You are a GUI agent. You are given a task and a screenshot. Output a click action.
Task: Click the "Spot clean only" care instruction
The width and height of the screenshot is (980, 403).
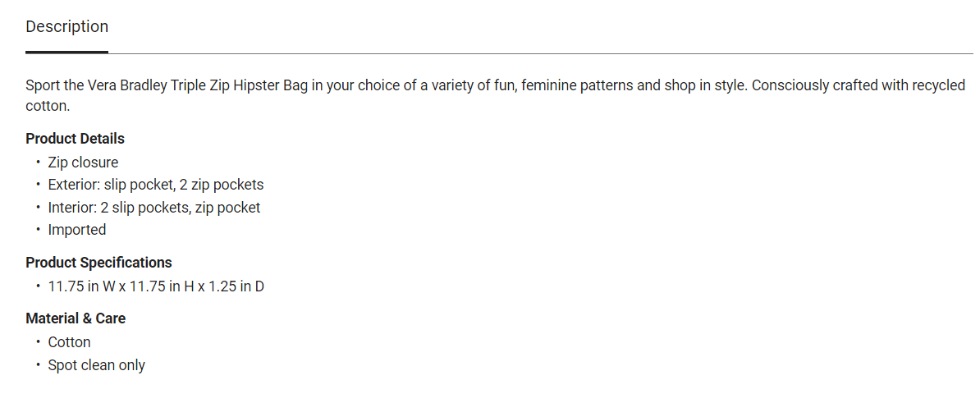pos(96,365)
